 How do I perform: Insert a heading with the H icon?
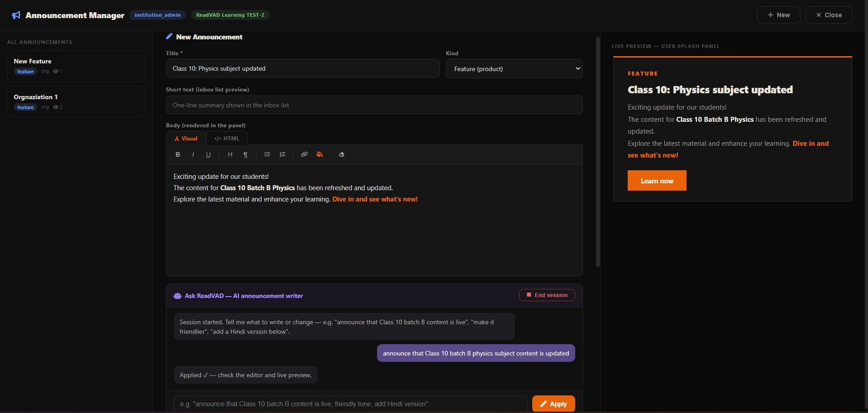[x=230, y=154]
